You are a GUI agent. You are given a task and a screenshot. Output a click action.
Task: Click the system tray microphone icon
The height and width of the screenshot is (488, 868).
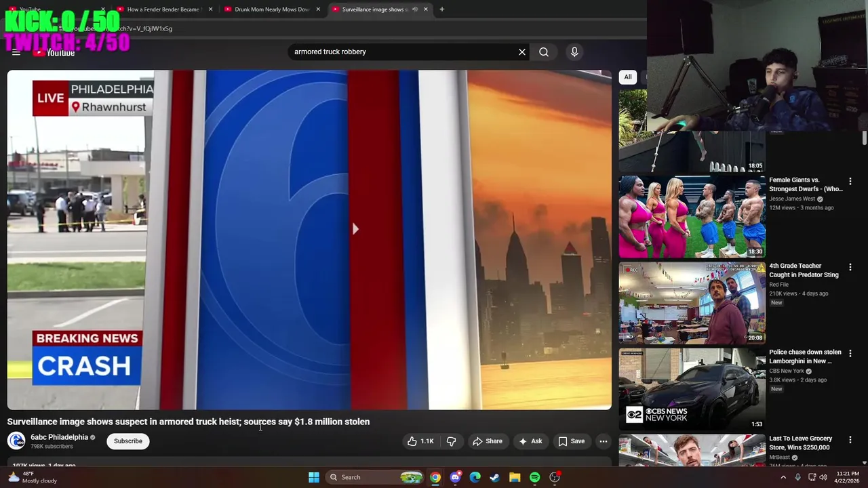pos(797,477)
